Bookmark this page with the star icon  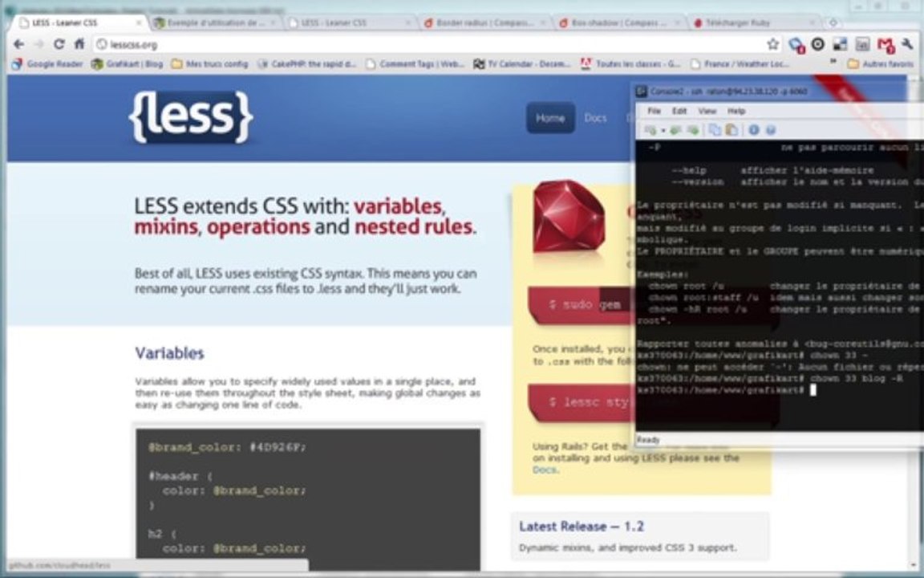[x=772, y=44]
